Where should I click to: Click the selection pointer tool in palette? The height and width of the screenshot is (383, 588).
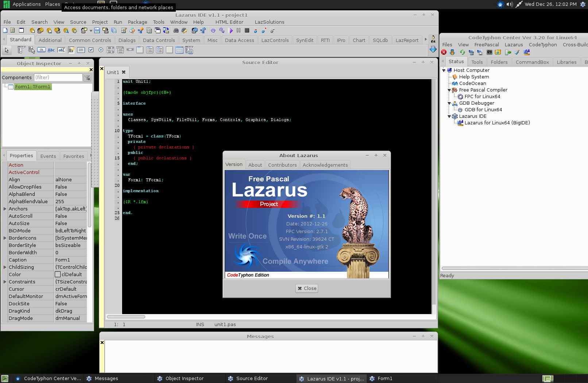[7, 50]
